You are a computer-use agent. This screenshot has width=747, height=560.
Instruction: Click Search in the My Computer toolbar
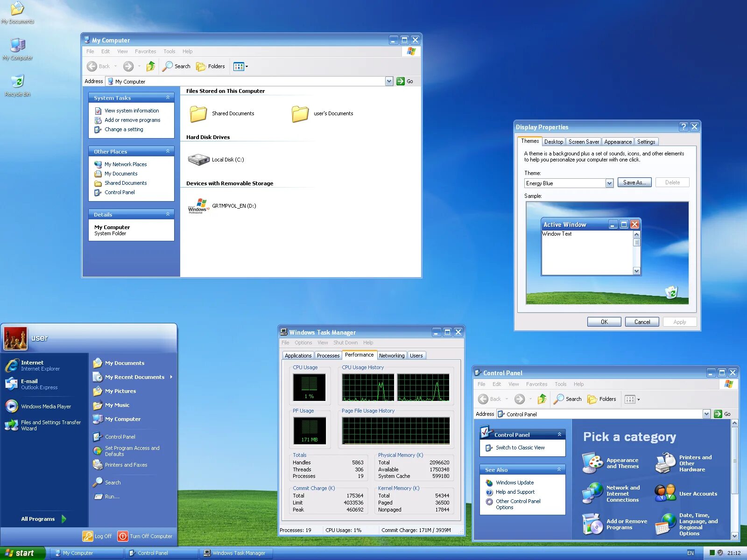click(x=176, y=66)
